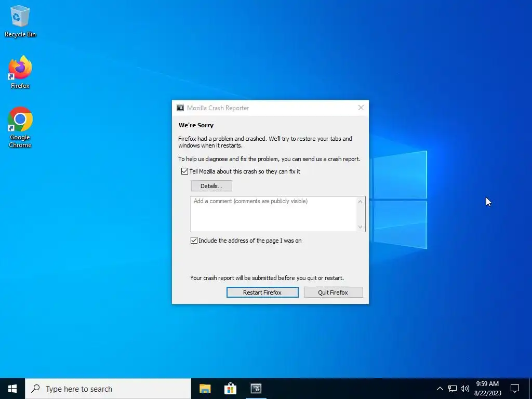
Task: Click the We're Sorry heading
Action: pyautogui.click(x=196, y=125)
